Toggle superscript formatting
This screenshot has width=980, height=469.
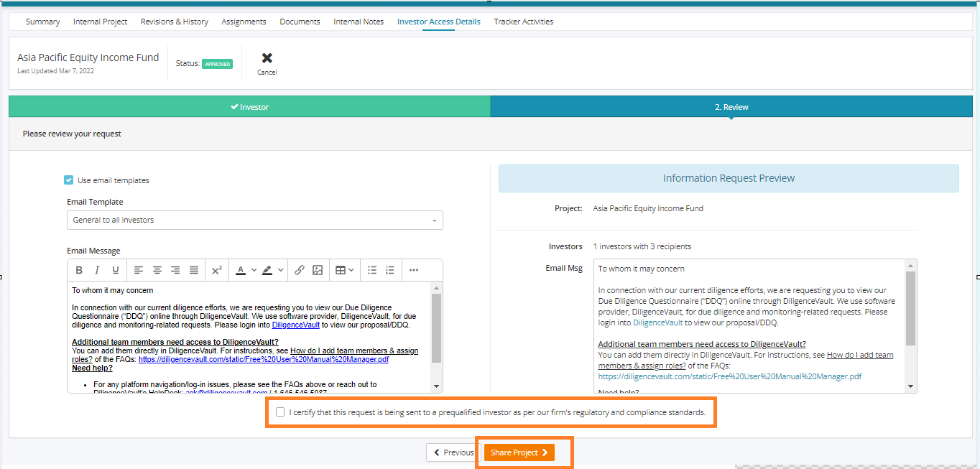click(x=217, y=270)
